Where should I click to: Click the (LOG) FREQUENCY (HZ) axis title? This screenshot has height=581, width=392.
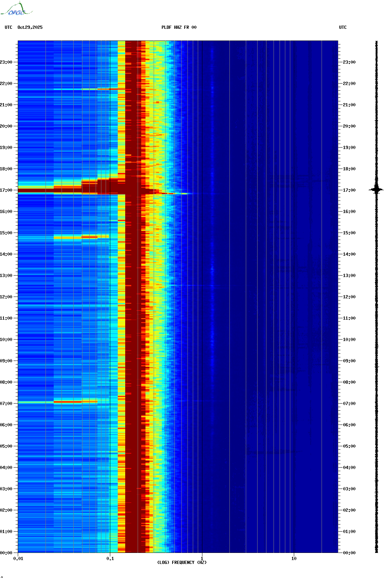[x=182, y=563]
